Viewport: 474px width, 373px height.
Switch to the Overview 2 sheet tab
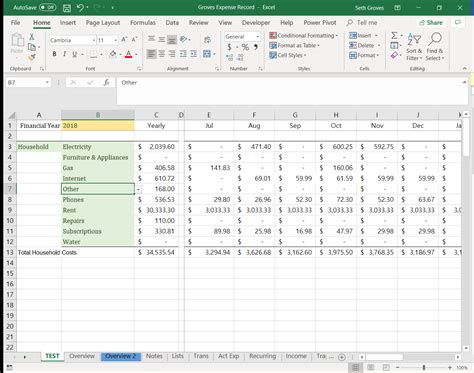121,356
